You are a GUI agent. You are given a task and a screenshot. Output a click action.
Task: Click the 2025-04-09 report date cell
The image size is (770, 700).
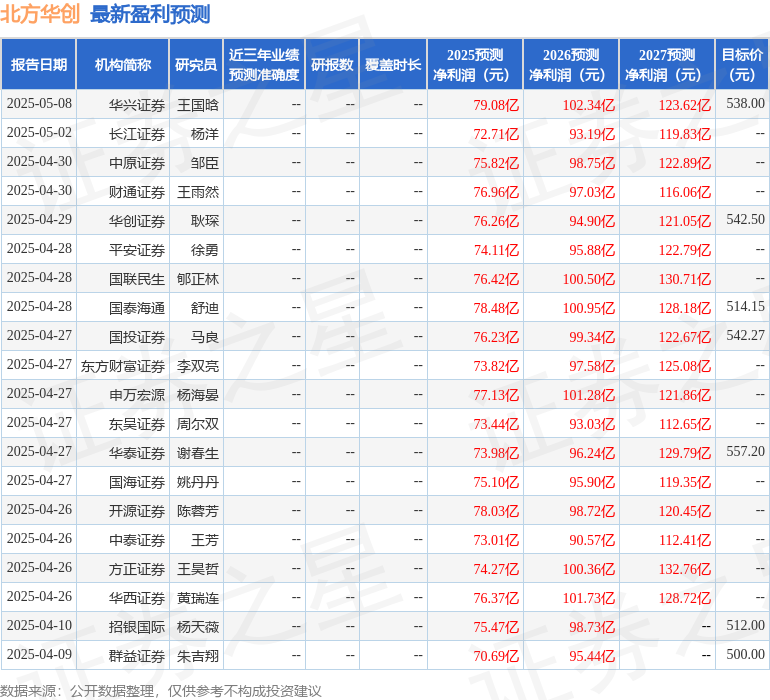click(x=39, y=655)
